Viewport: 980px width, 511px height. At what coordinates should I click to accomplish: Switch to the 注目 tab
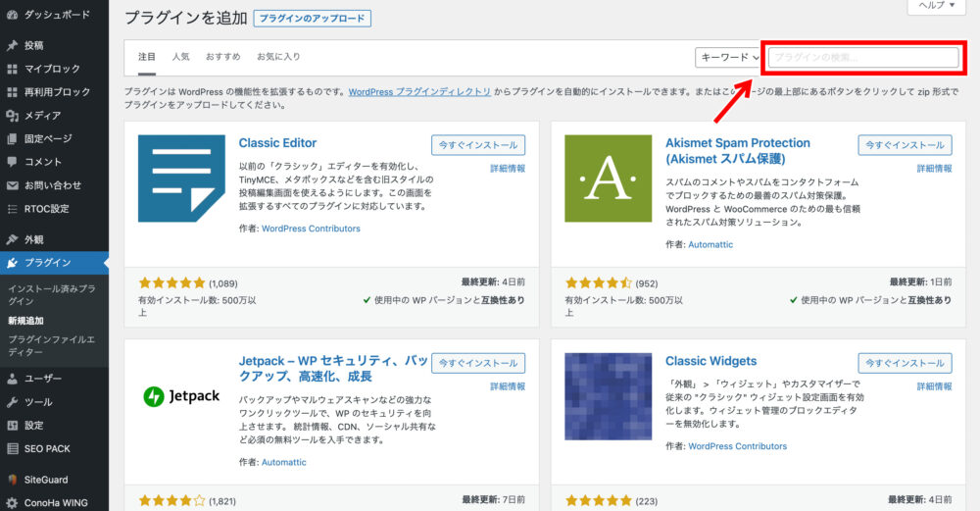coord(147,57)
